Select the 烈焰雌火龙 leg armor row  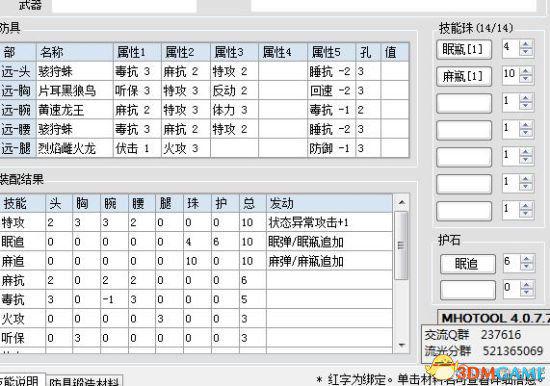pyautogui.click(x=205, y=148)
